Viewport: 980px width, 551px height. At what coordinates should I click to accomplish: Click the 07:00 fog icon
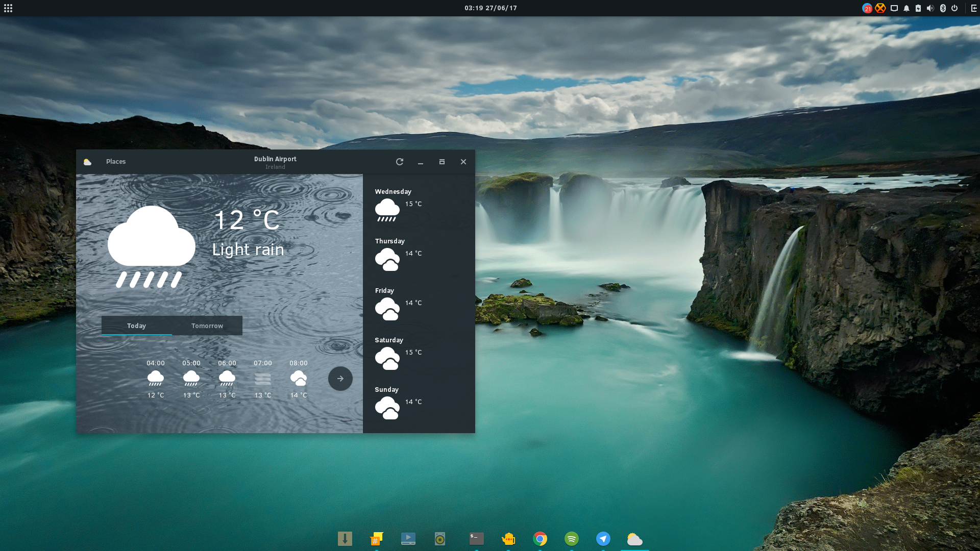tap(263, 379)
